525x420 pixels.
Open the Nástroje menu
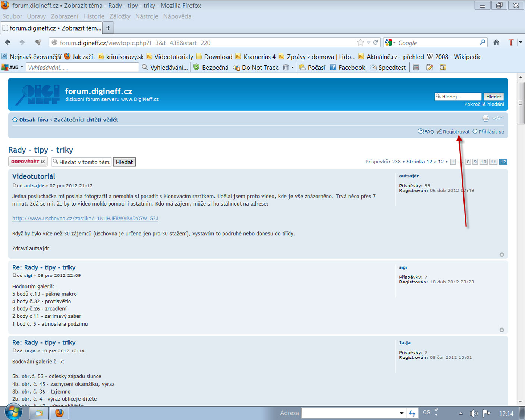click(x=147, y=16)
